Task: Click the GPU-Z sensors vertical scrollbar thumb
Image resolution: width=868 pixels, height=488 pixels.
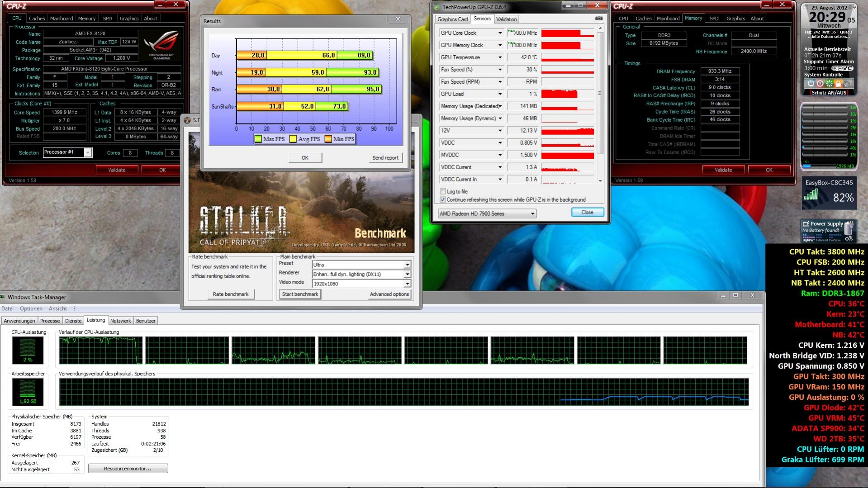Action: (600, 93)
